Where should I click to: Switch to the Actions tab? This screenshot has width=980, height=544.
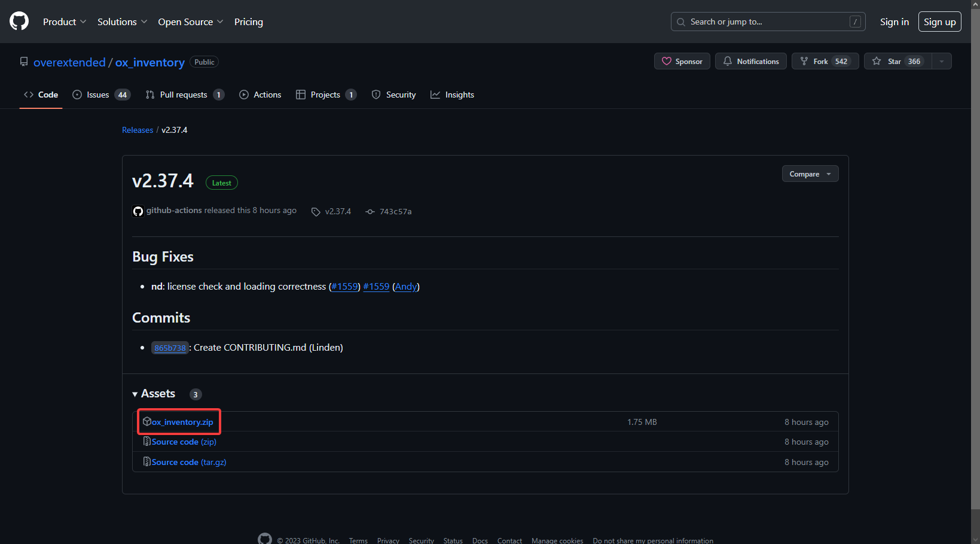(x=260, y=95)
